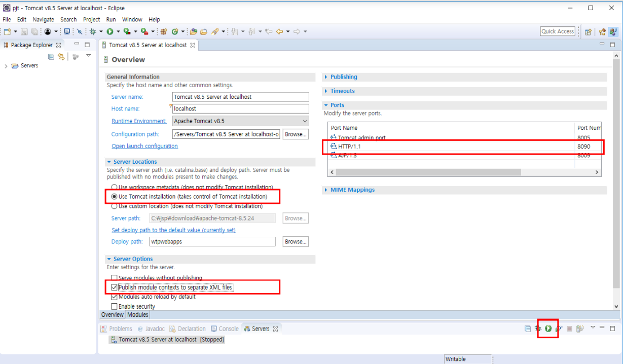623x364 pixels.
Task: Click the Host name input field
Action: pyautogui.click(x=241, y=108)
